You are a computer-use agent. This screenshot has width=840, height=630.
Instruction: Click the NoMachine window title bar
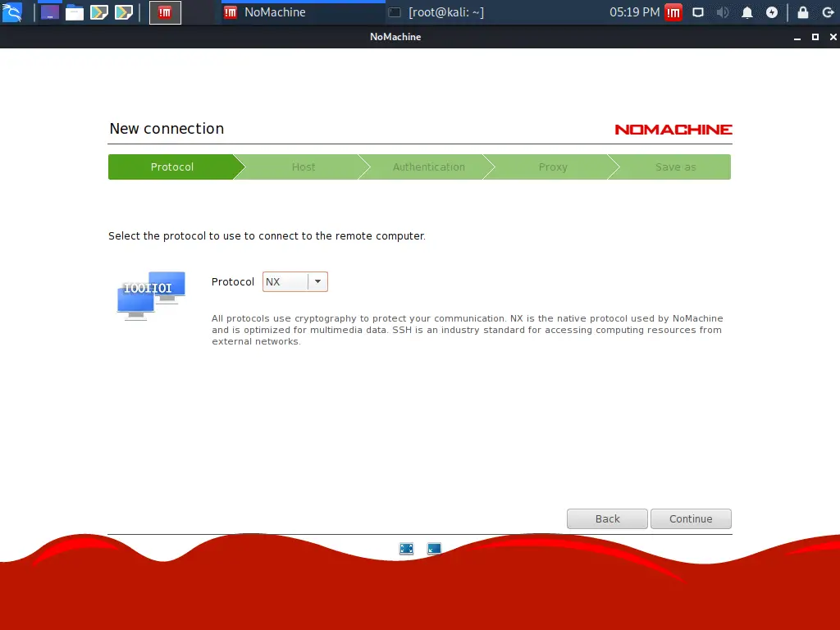pos(395,37)
